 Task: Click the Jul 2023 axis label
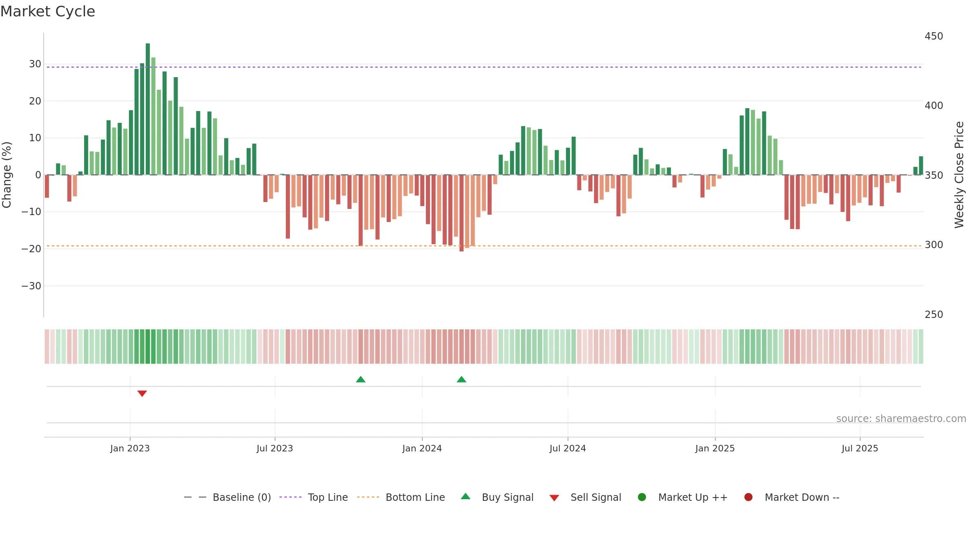[275, 448]
